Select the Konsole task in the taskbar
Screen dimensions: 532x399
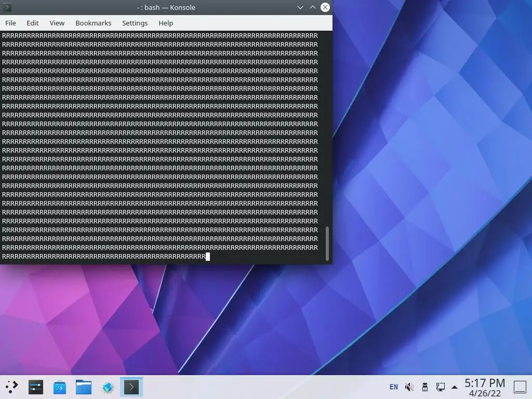point(131,387)
